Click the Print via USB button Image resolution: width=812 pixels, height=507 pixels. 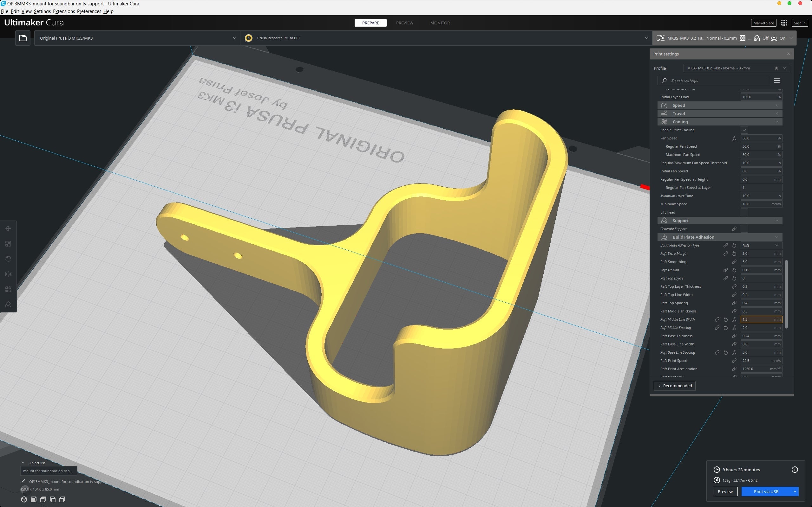[766, 491]
